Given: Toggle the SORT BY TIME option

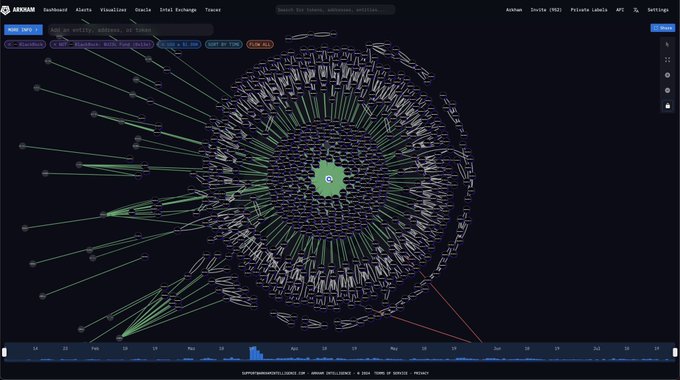Looking at the screenshot, I should 223,44.
